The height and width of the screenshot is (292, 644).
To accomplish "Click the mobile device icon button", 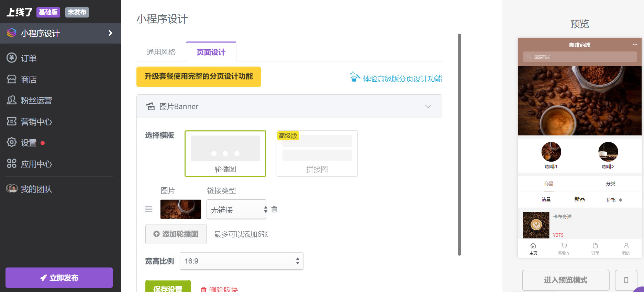I will [x=626, y=280].
